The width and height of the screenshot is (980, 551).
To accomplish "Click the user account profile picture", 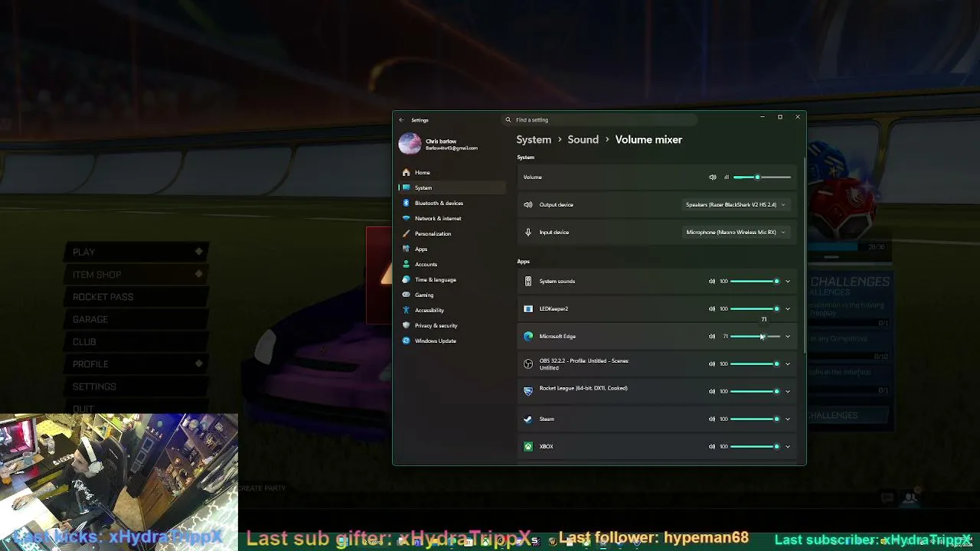I will [410, 144].
